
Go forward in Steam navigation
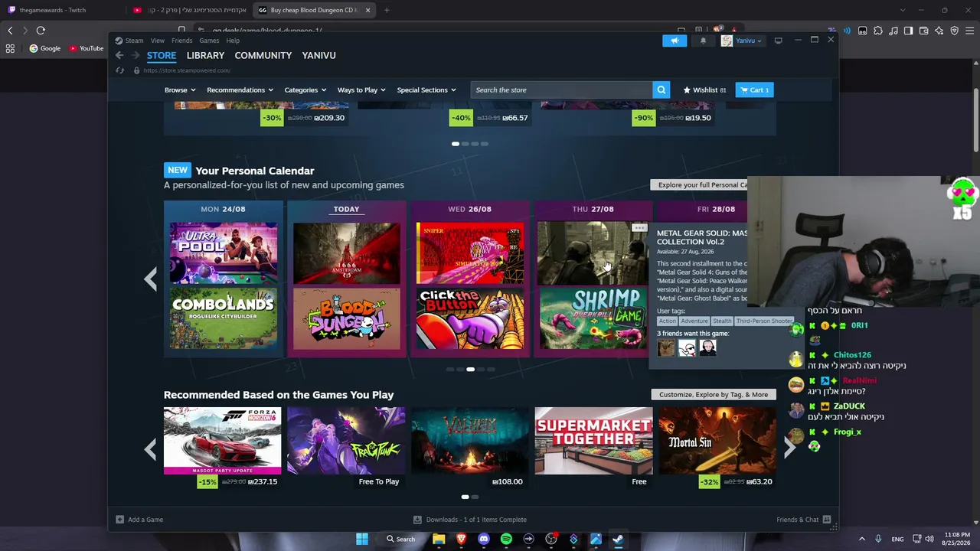pos(136,55)
